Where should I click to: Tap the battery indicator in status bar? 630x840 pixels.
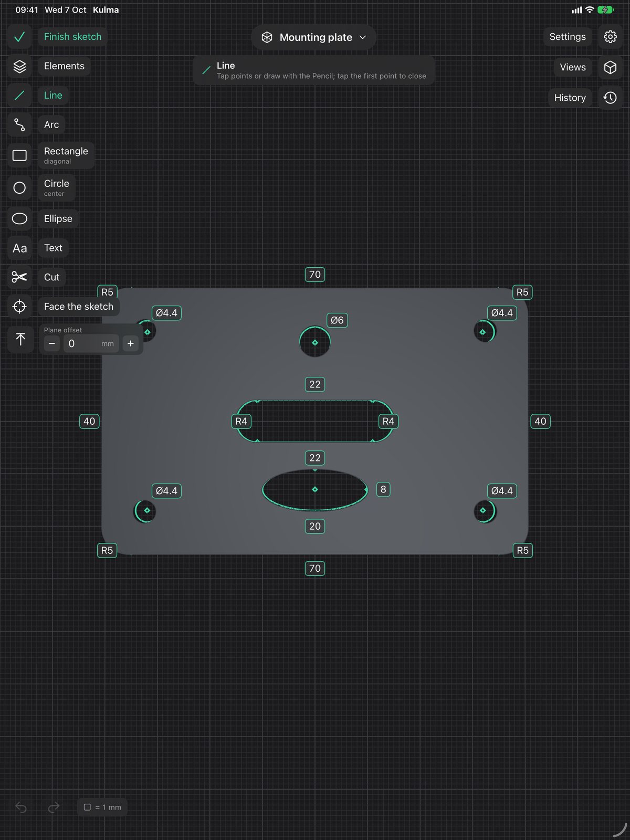click(605, 10)
